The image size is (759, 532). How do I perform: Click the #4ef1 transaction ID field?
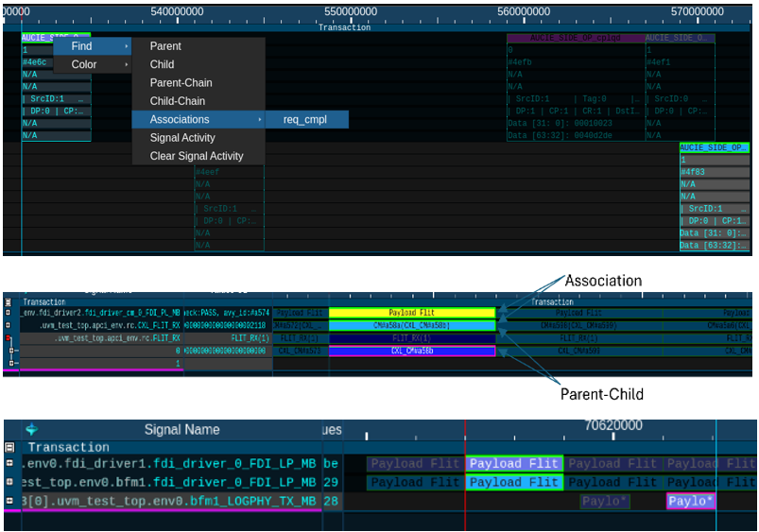coord(680,62)
